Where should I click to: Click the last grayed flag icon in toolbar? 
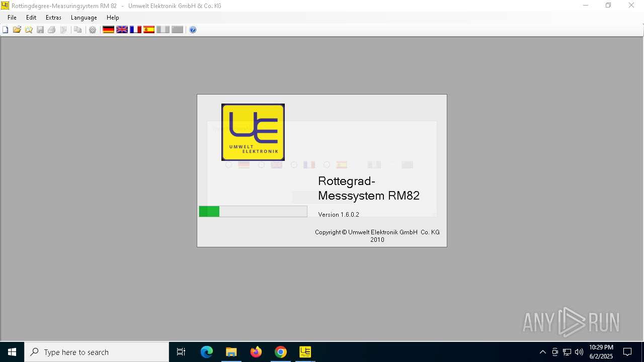177,30
